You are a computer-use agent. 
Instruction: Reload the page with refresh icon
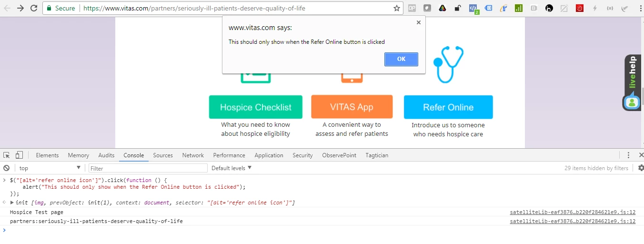pos(34,8)
